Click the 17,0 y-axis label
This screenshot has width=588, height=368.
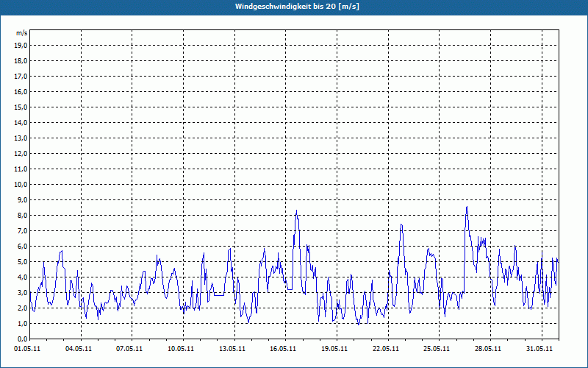21,77
